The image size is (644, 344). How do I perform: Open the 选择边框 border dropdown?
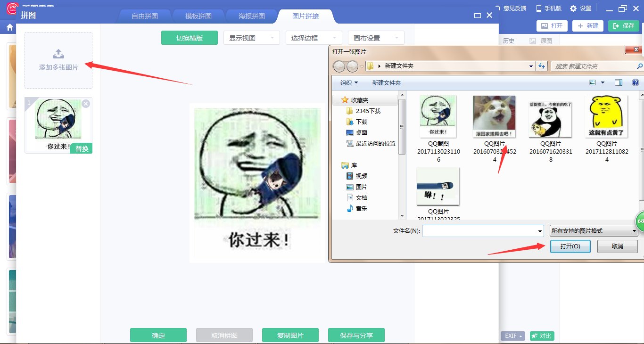click(314, 37)
